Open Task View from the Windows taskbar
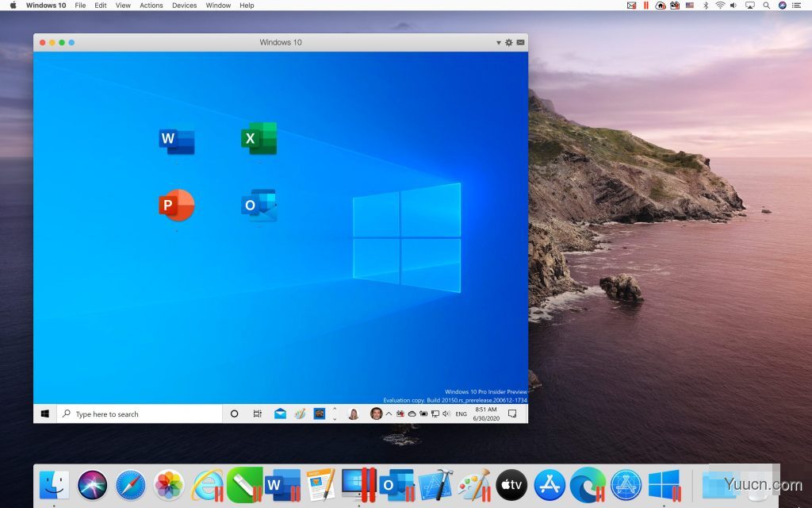The image size is (812, 508). 257,414
